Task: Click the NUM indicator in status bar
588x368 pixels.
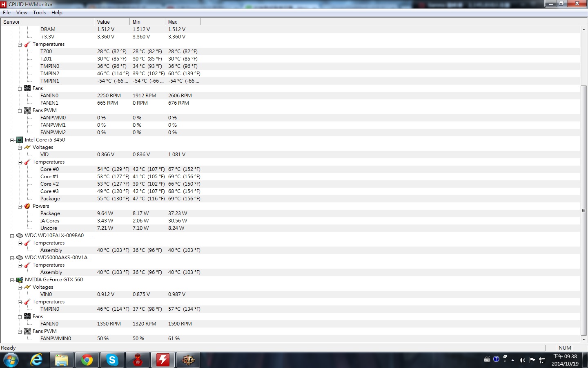Action: tap(565, 348)
